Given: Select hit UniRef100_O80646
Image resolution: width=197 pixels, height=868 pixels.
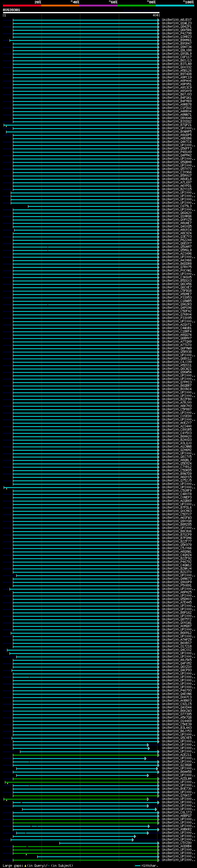Looking at the screenshot, I should point(176,118).
